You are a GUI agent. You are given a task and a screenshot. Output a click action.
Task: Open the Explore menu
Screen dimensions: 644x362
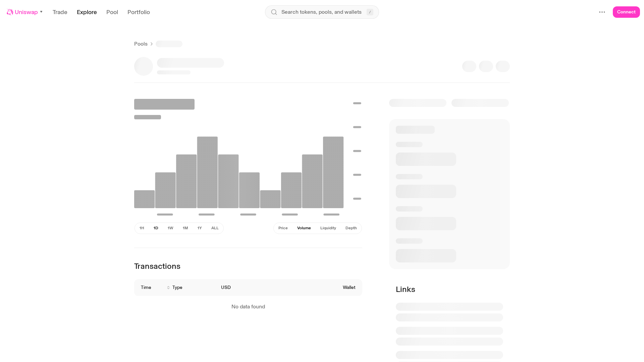point(87,12)
